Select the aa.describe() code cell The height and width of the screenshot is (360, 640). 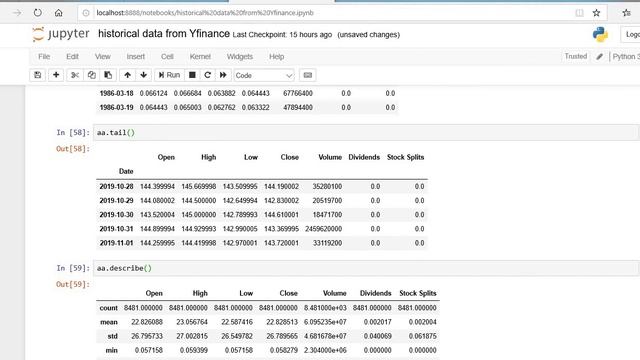click(x=366, y=268)
